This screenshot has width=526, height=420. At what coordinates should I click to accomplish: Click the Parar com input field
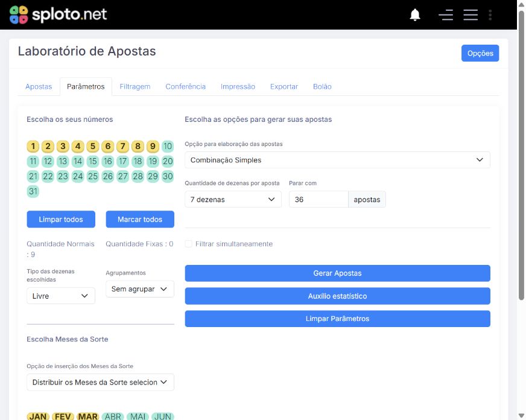[x=318, y=199]
